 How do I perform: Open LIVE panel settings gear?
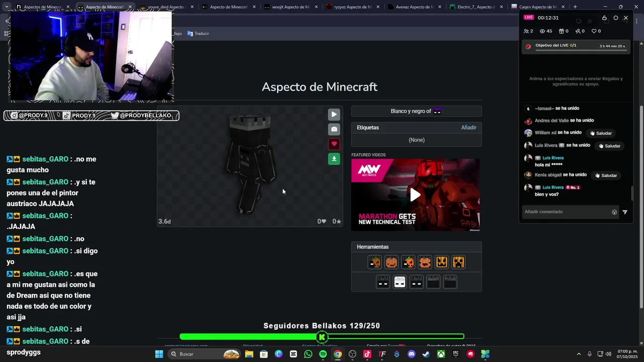point(615,18)
